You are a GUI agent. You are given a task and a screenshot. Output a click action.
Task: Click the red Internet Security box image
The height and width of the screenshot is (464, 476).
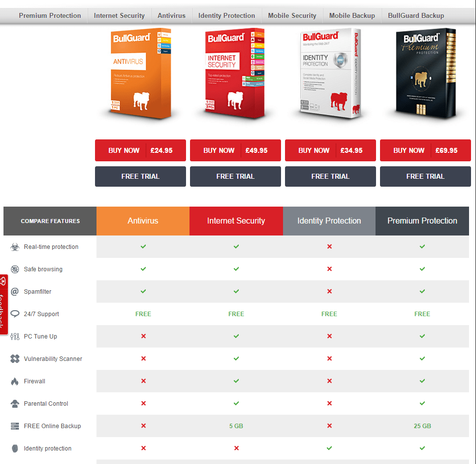pyautogui.click(x=235, y=73)
